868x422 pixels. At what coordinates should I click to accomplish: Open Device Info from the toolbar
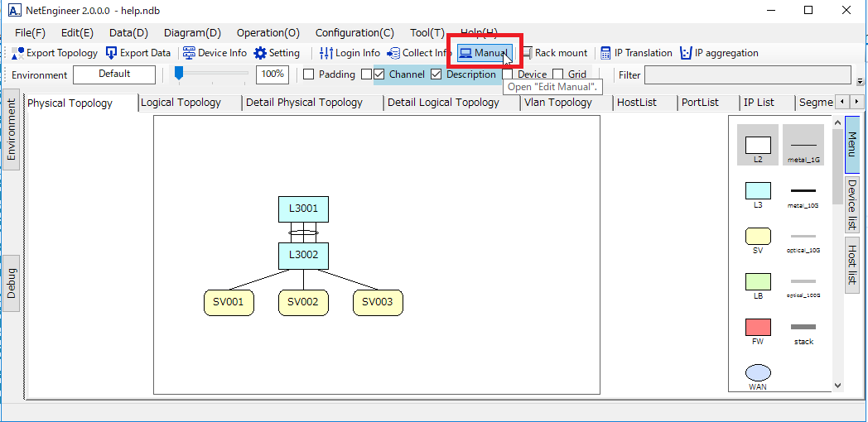point(190,53)
